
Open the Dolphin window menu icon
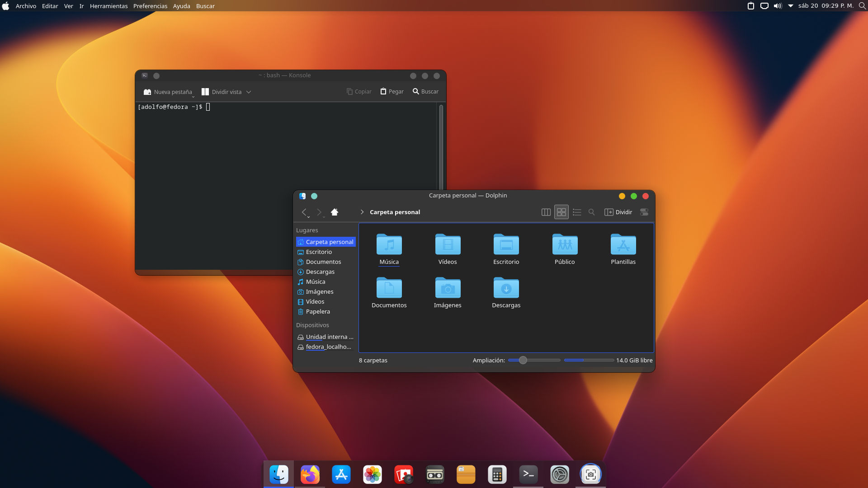tap(302, 196)
